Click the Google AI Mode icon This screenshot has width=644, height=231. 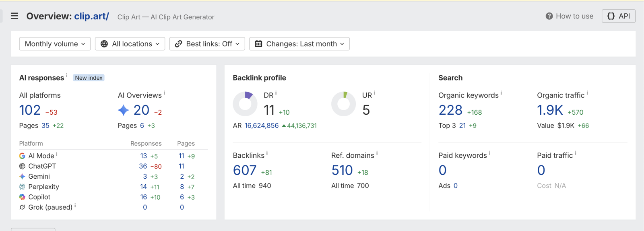tap(22, 156)
